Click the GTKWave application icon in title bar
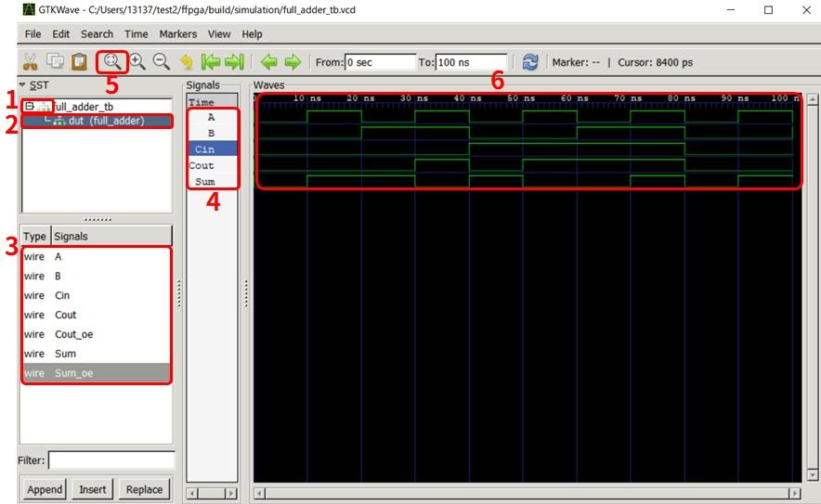Screen dimensions: 821x504 (x=29, y=9)
